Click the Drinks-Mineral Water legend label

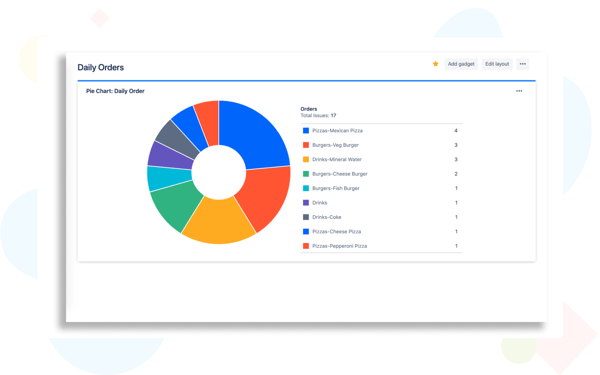[337, 159]
